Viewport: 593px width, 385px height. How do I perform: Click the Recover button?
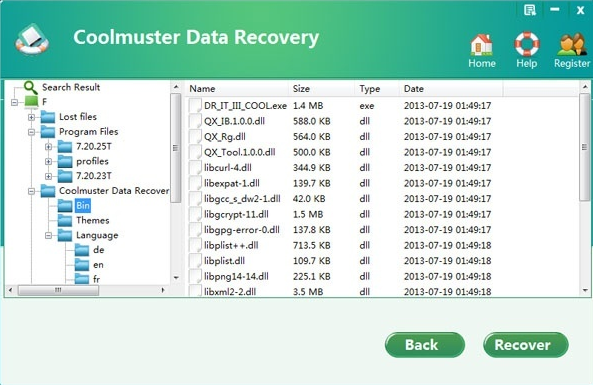click(526, 345)
